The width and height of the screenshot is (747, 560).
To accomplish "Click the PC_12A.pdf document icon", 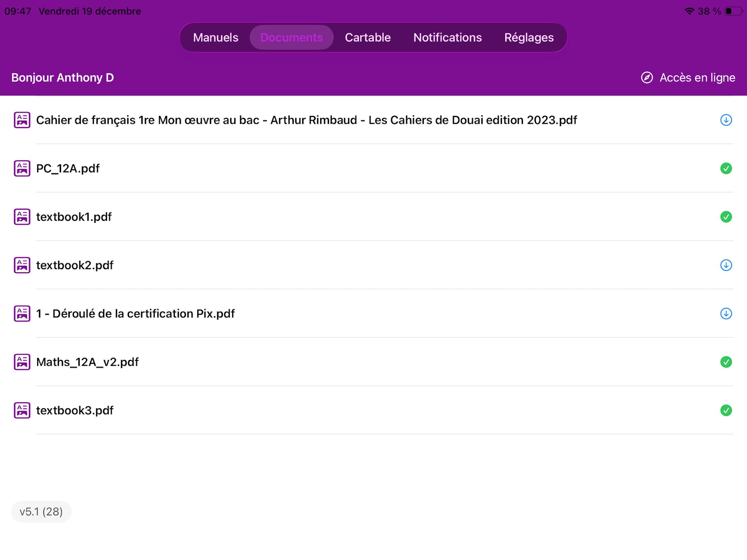I will (22, 168).
